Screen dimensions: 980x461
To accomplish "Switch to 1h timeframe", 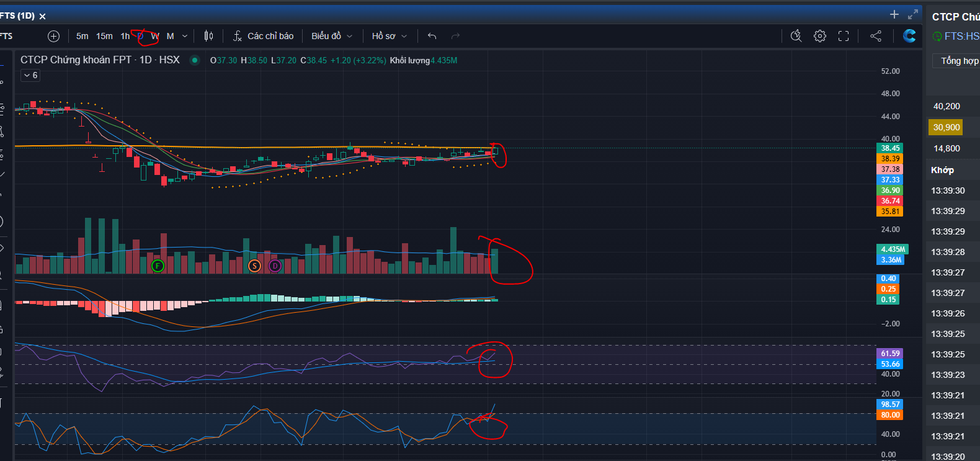I will (x=125, y=36).
